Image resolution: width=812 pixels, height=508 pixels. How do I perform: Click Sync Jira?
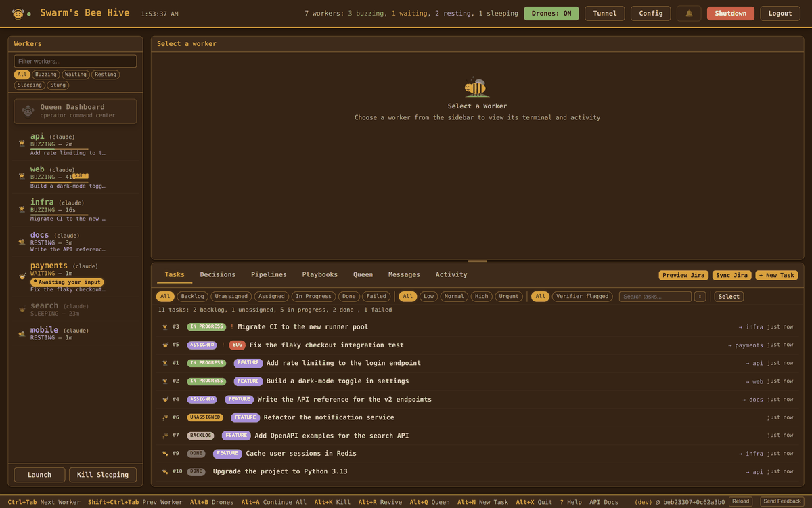731,275
